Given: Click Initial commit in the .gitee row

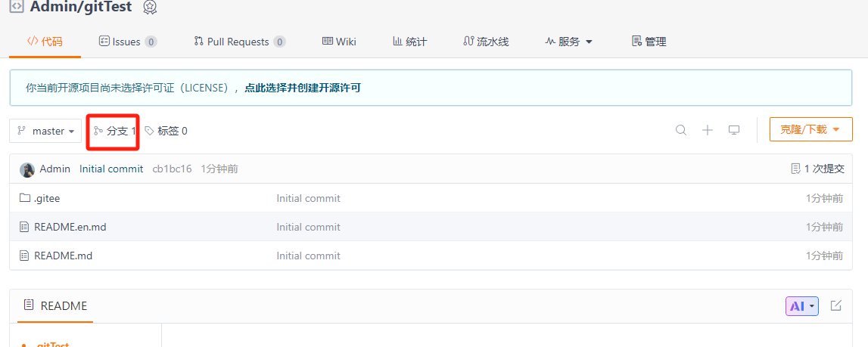Looking at the screenshot, I should 308,198.
